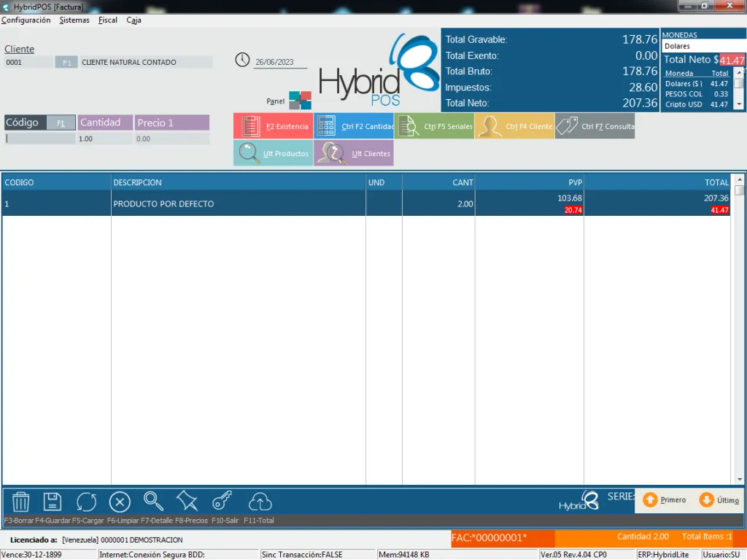This screenshot has width=747, height=560.
Task: Open the Configuración menu
Action: point(26,20)
